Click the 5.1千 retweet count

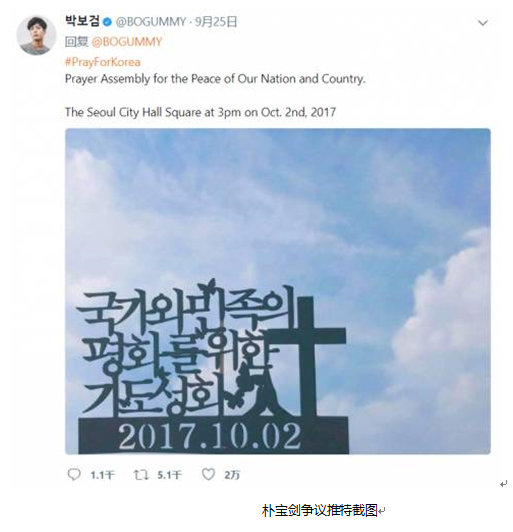coord(169,475)
